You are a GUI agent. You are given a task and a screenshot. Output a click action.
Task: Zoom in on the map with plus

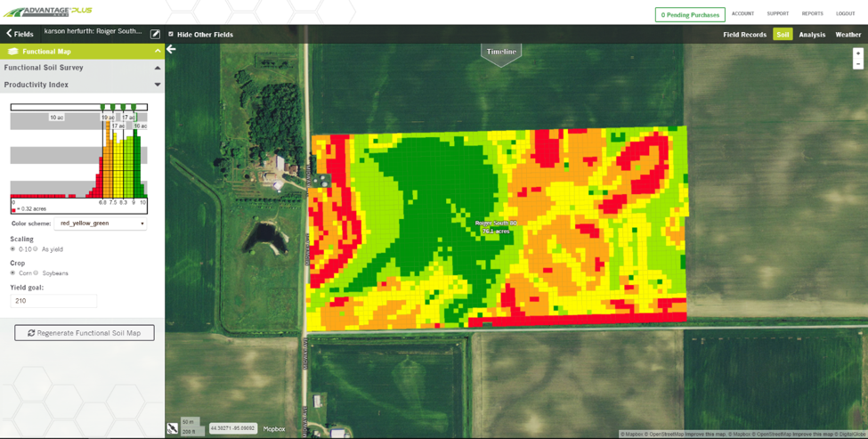857,53
